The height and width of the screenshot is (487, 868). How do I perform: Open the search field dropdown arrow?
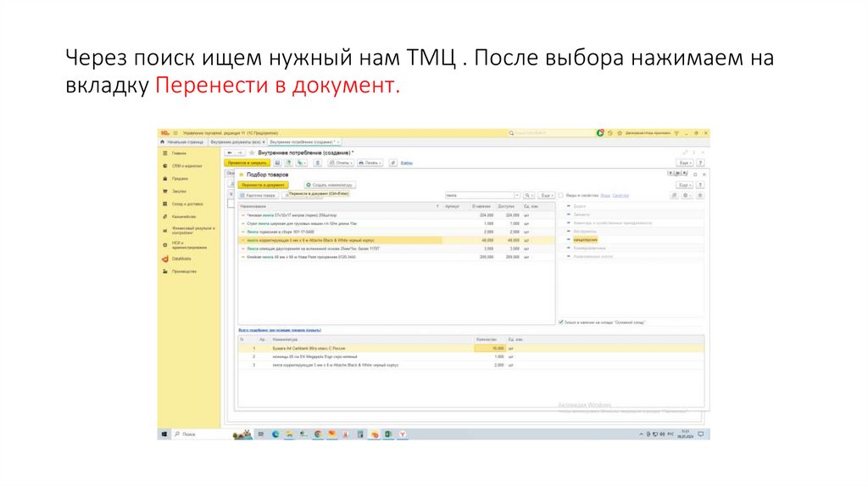[x=517, y=196]
